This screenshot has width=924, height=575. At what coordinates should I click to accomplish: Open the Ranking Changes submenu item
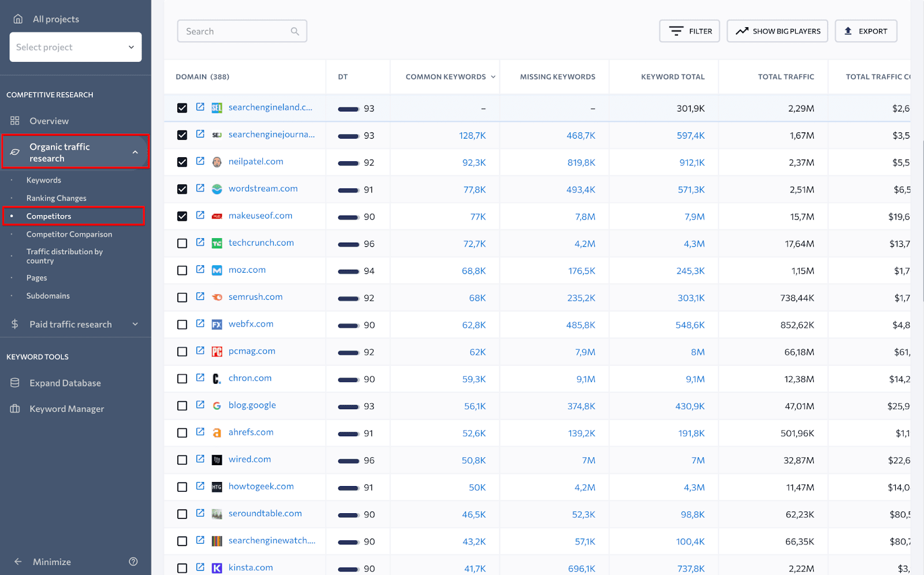tap(57, 198)
